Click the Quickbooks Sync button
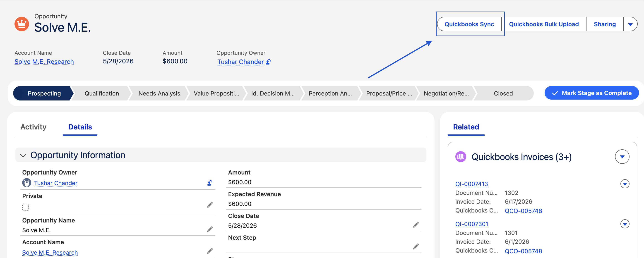 tap(469, 24)
